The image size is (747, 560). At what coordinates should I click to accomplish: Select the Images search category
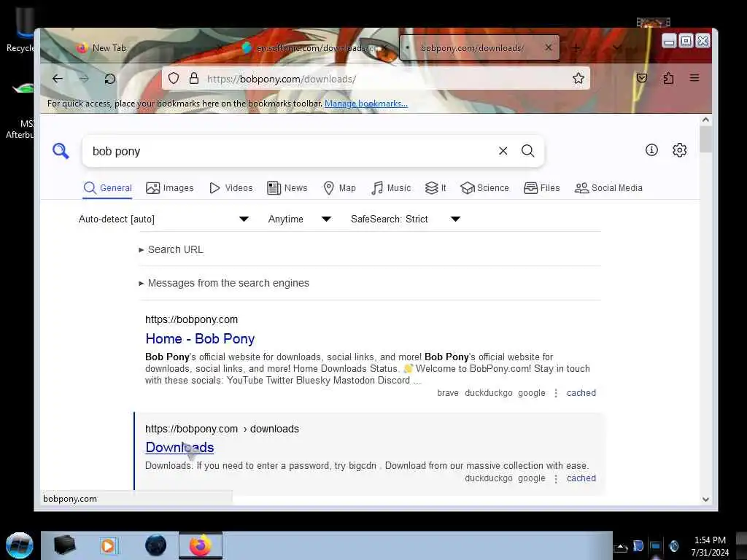click(169, 188)
